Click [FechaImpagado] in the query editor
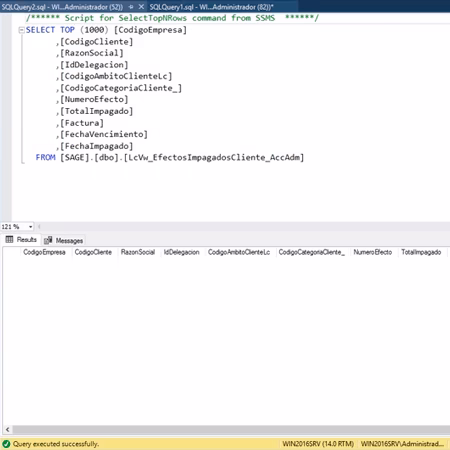Screen dimensions: 450x450 (96, 146)
